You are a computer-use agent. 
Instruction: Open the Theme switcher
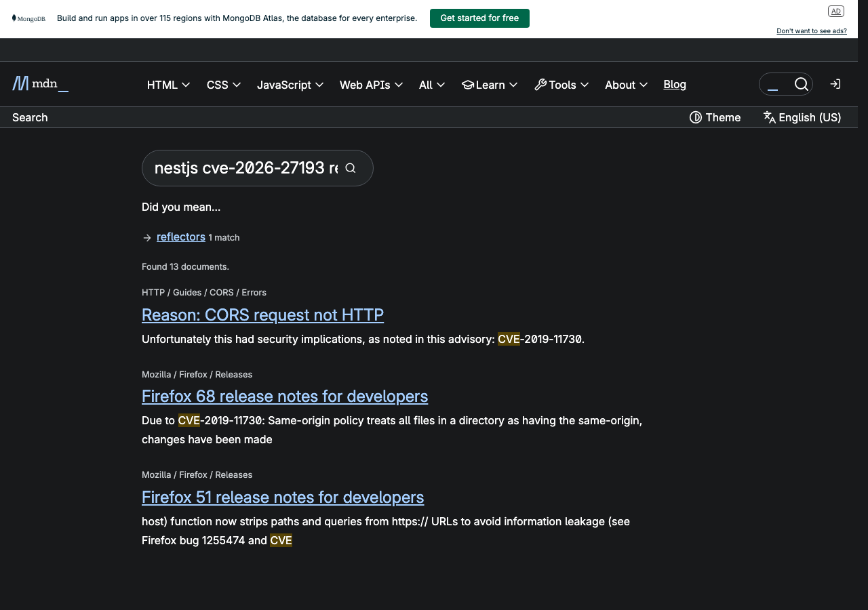tap(715, 117)
